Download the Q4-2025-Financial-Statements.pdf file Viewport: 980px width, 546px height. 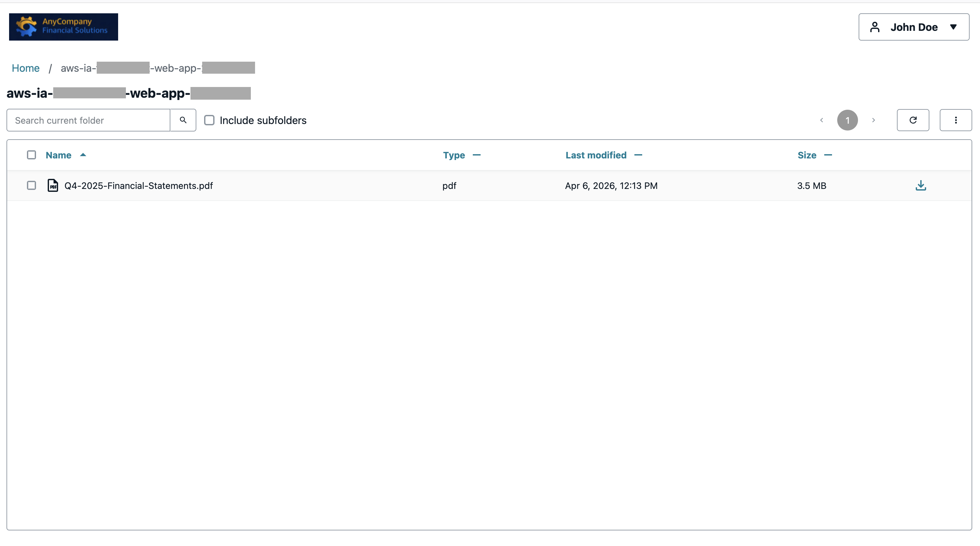(x=921, y=185)
